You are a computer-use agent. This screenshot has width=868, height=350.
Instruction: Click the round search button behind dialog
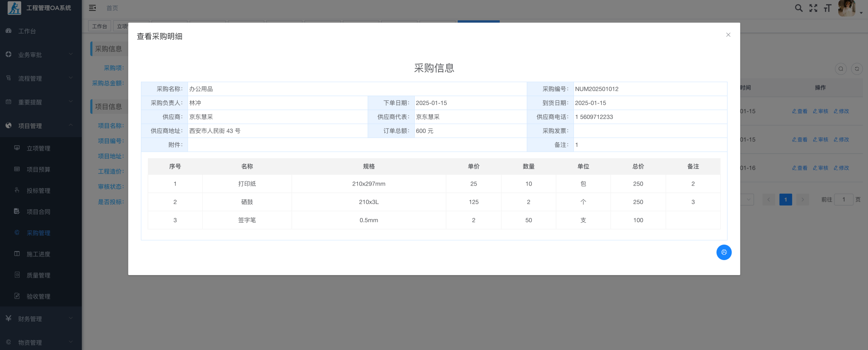tap(841, 69)
